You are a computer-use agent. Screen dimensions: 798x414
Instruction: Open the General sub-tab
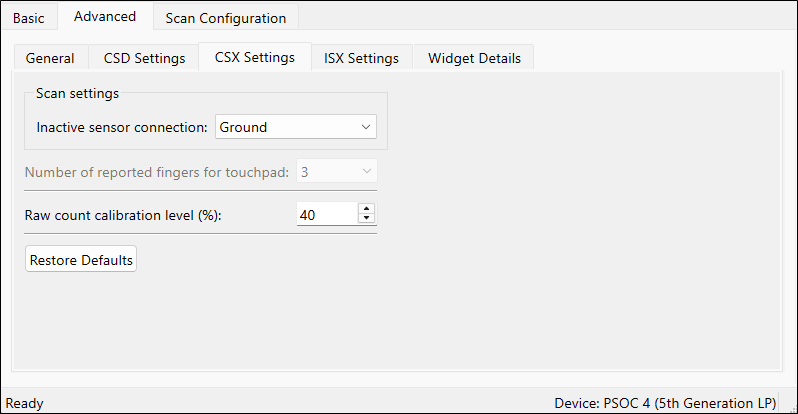[50, 58]
